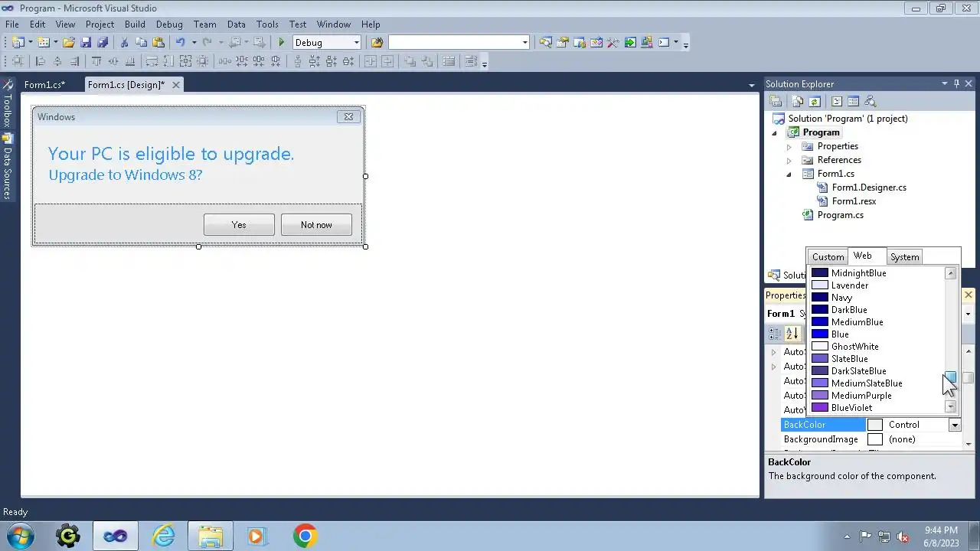980x551 pixels.
Task: Click the color list scrollbar down arrow
Action: [x=951, y=407]
